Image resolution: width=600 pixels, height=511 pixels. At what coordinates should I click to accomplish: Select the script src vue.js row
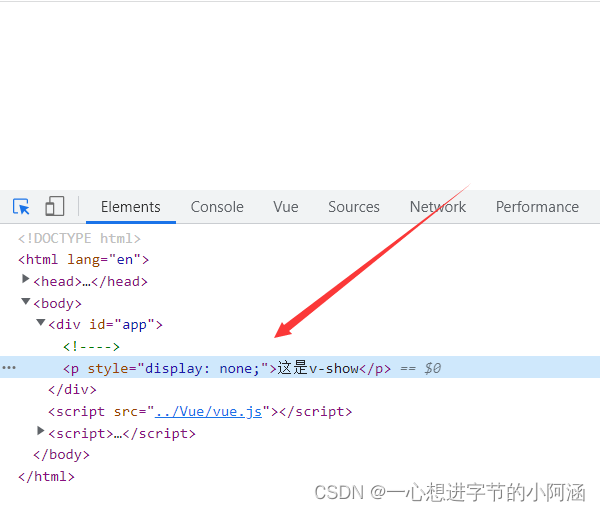[200, 412]
